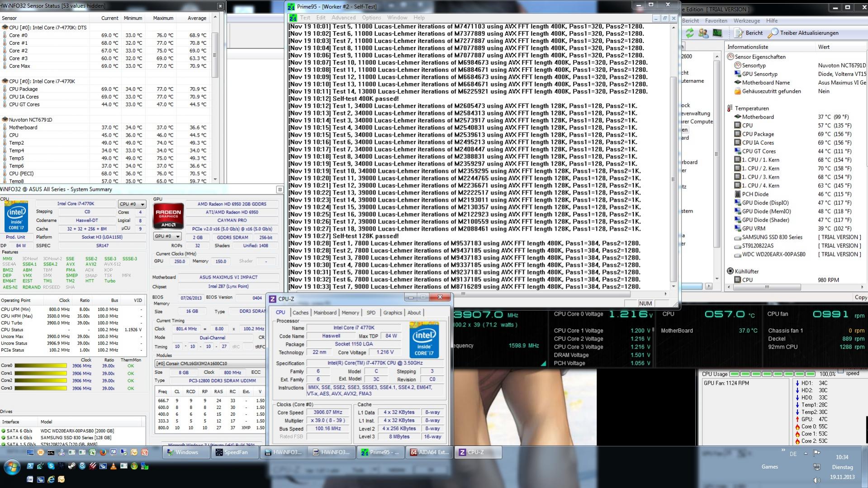Open the Window menu in Prime95

398,18
